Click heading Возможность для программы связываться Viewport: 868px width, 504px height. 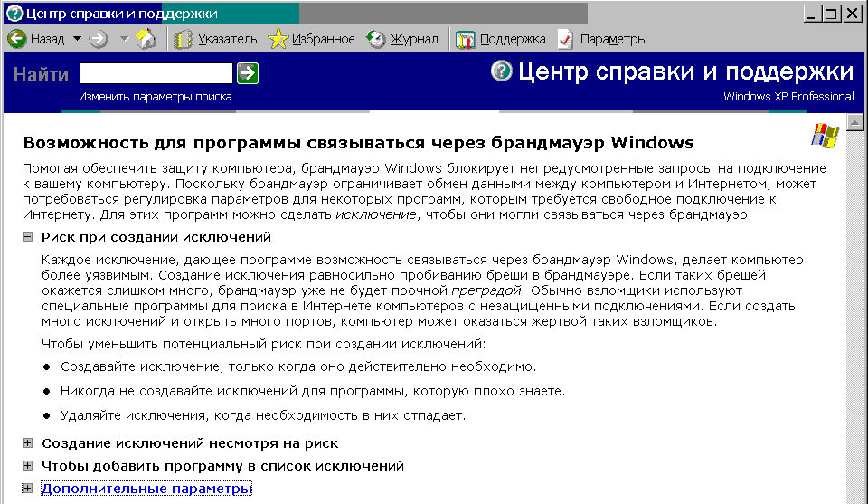(358, 142)
